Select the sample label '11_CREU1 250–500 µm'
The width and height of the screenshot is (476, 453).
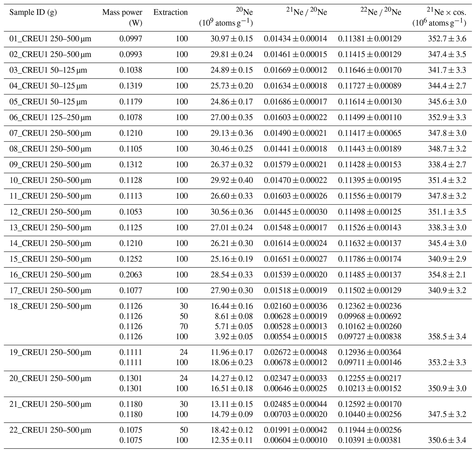pyautogui.click(x=50, y=196)
